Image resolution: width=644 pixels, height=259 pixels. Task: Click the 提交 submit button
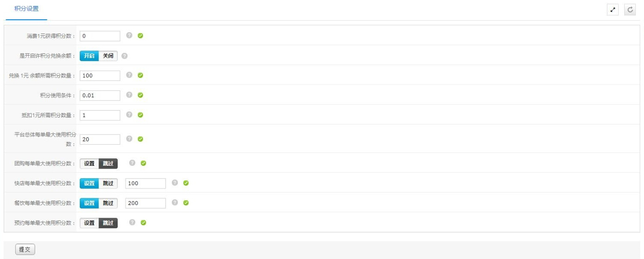click(x=25, y=249)
